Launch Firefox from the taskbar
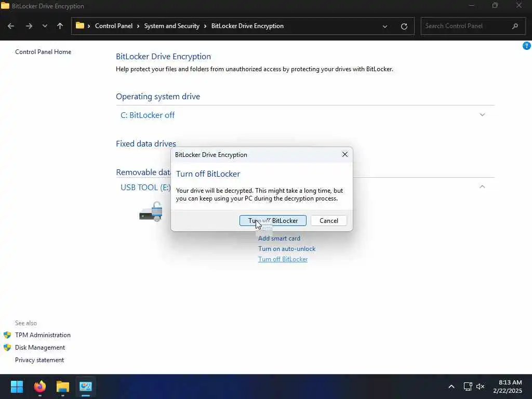Image resolution: width=532 pixels, height=399 pixels. coord(40,387)
